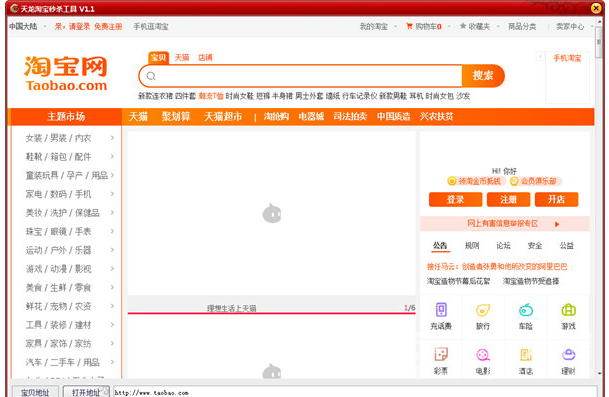Open 淘抢购 in the nav bar
Viewport: 609px width, 397px height.
[x=276, y=117]
